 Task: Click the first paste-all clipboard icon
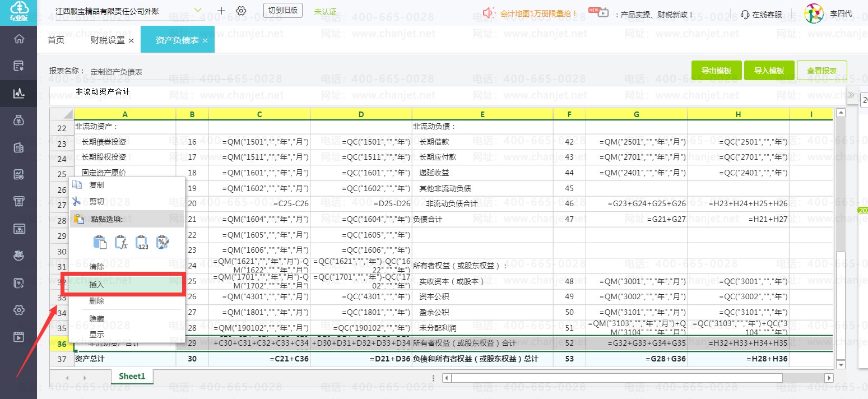[x=100, y=242]
